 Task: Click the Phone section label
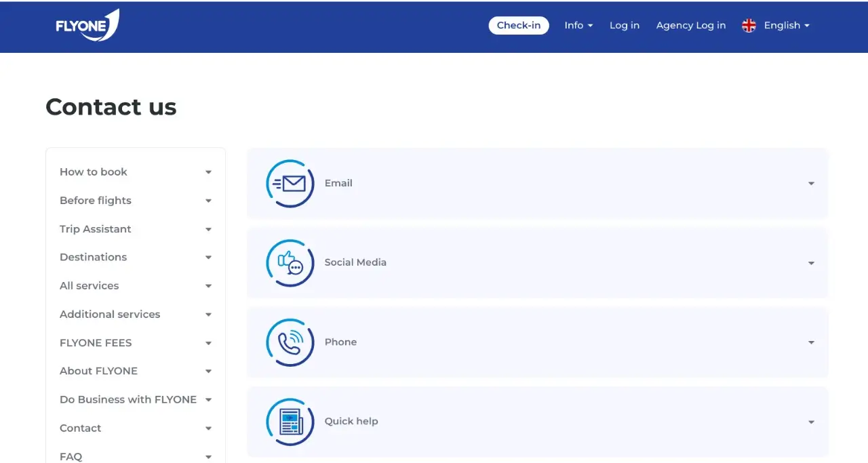[340, 342]
